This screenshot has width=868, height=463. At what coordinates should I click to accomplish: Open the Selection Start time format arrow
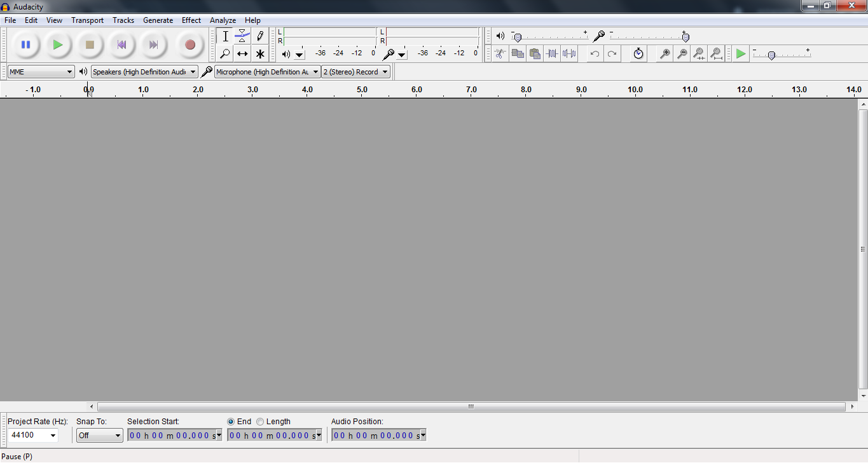click(x=219, y=436)
